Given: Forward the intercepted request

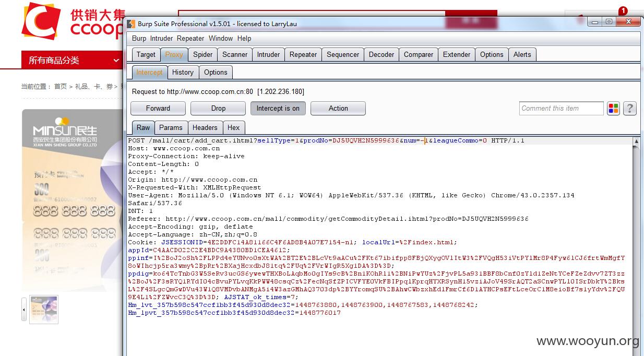Looking at the screenshot, I should tap(158, 108).
